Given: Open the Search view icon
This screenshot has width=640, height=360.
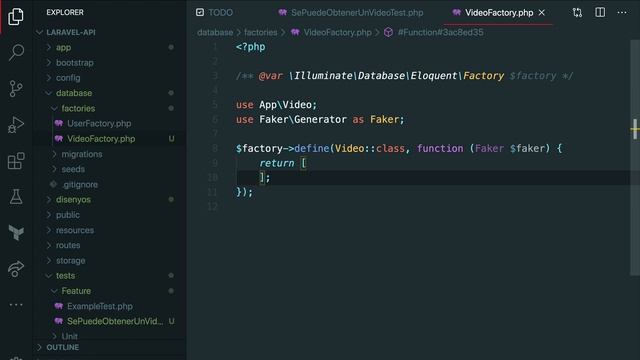Looking at the screenshot, I should tap(16, 53).
